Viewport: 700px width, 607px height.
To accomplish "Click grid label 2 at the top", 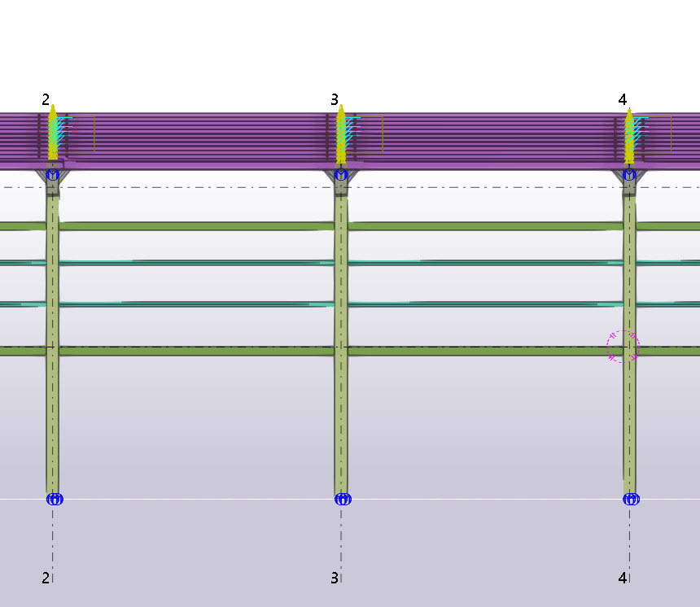I will click(x=46, y=99).
